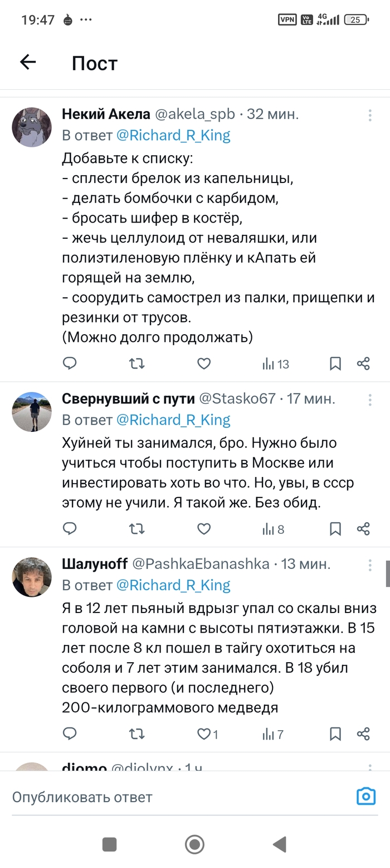
Task: Share Шалуноff's reply
Action: pos(363,734)
